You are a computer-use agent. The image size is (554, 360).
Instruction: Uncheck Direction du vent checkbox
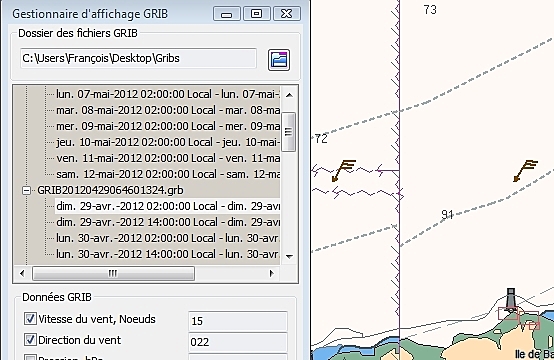[30, 340]
